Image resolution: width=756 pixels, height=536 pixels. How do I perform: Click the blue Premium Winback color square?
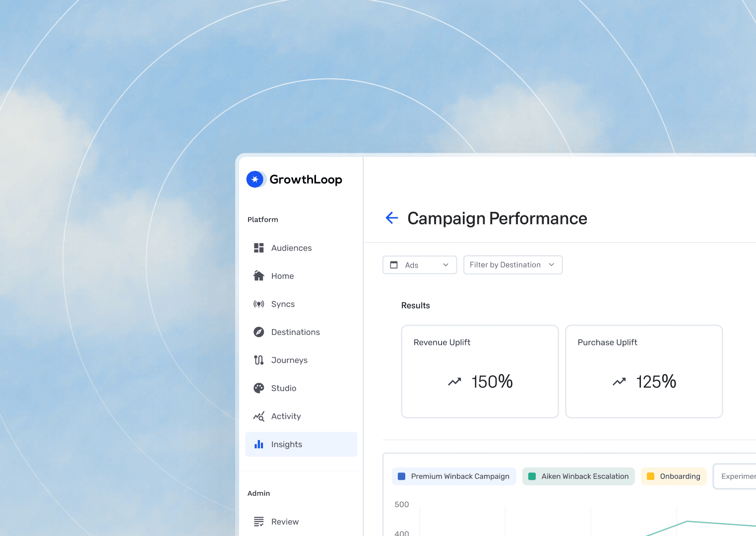pos(402,476)
